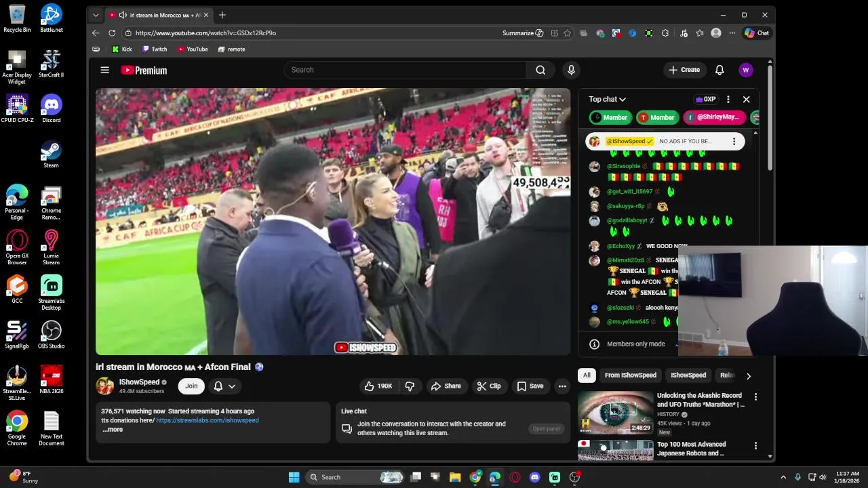Summarize the page with Summarize button
The height and width of the screenshot is (488, 868).
tap(523, 33)
